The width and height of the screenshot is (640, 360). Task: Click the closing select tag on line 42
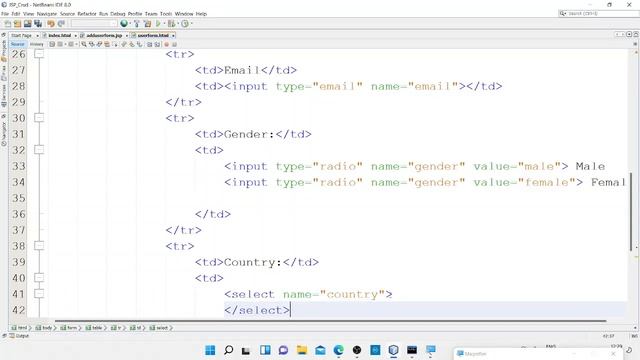point(257,310)
